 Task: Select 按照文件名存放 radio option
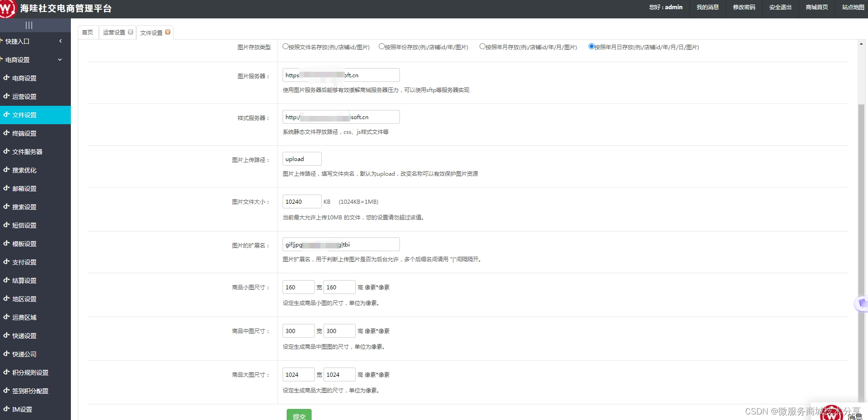285,46
